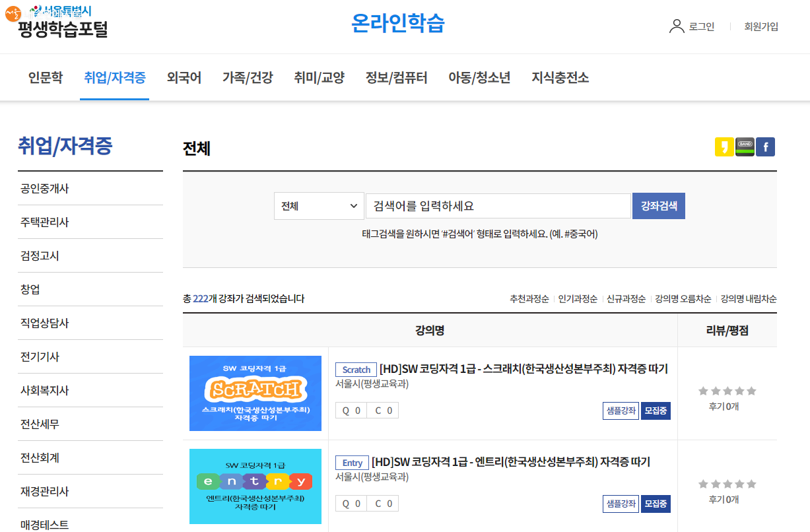Click the 평생학습포털 site logo
This screenshot has height=532, width=810.
[x=63, y=22]
